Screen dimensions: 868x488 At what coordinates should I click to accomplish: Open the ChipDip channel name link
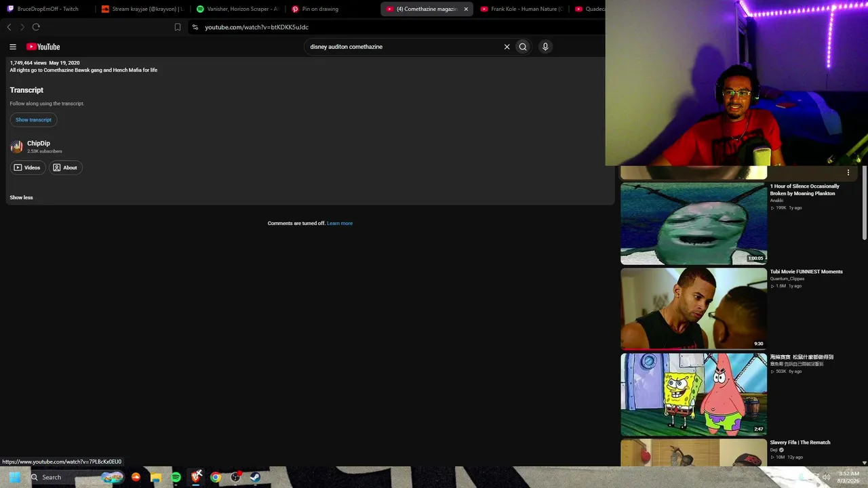click(39, 144)
